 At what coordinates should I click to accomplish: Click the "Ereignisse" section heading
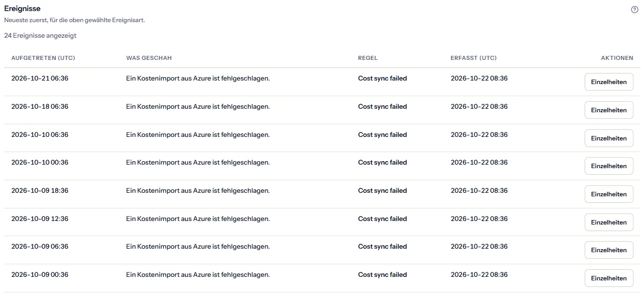click(x=22, y=9)
